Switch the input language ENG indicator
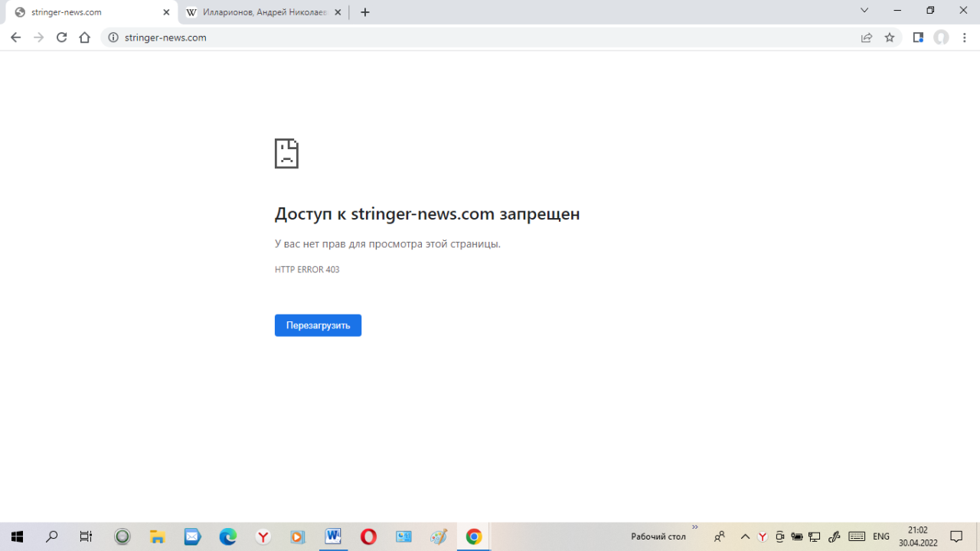Viewport: 980px width, 551px height. (x=881, y=536)
